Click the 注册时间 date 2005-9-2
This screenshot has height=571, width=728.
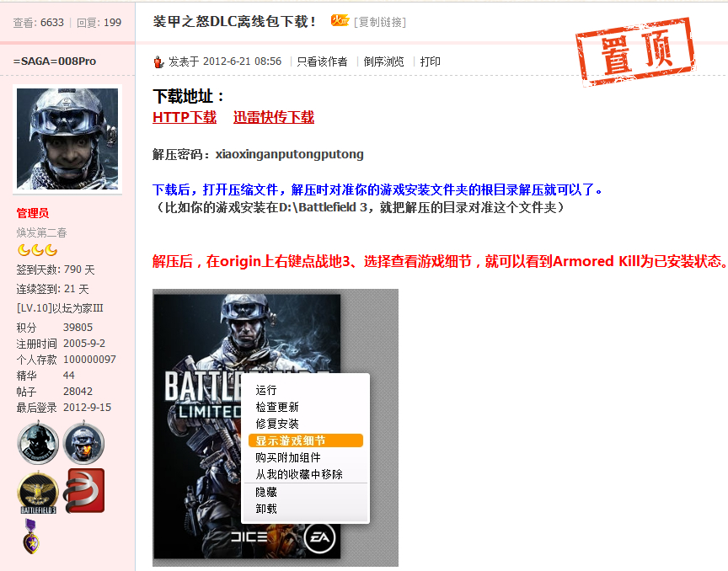84,344
